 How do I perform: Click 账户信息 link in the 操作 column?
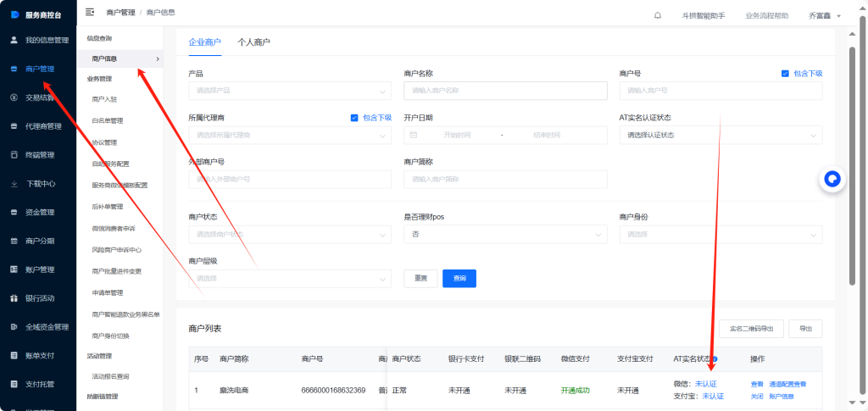click(x=782, y=397)
